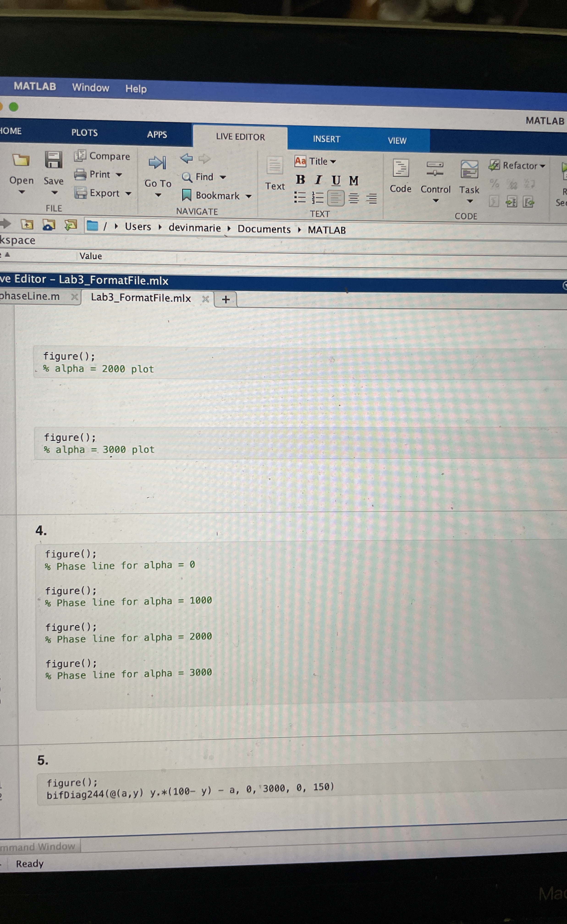
Task: Open the Help menu in the menu bar
Action: click(x=136, y=88)
